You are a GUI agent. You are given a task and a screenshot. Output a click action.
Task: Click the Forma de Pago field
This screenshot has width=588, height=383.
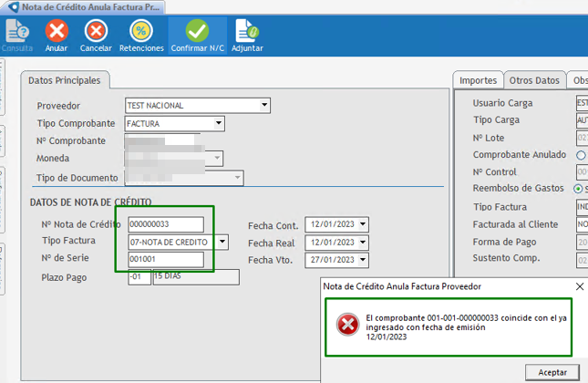click(x=582, y=242)
